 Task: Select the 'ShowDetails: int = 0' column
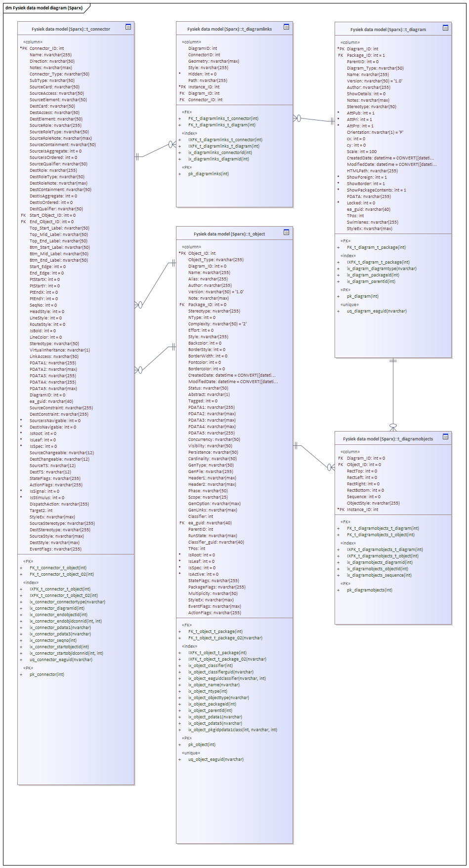[366, 94]
